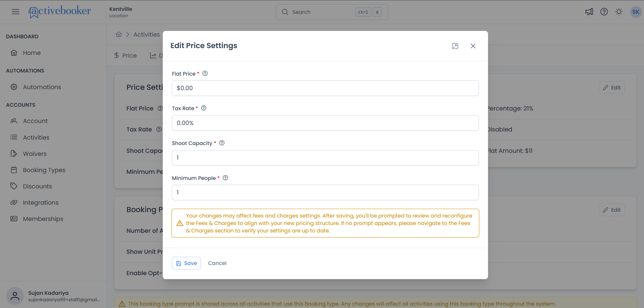This screenshot has height=308, width=644.
Task: Show help tooltip for Shoot Capacity
Action: [x=222, y=143]
